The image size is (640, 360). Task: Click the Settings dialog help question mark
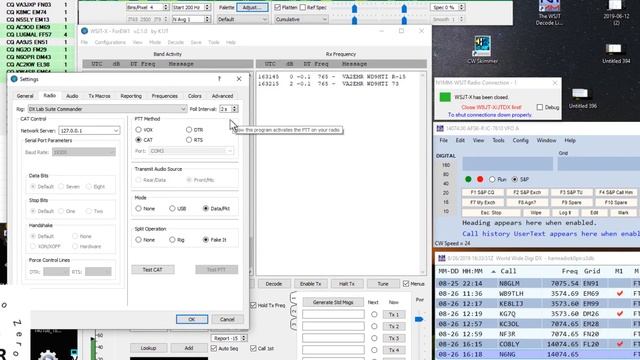pos(219,79)
